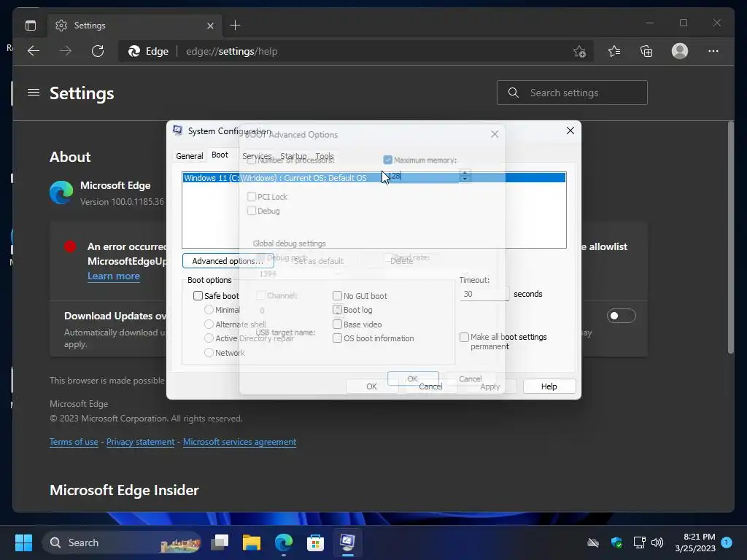The width and height of the screenshot is (747, 560).
Task: Check the Base video option
Action: point(337,324)
